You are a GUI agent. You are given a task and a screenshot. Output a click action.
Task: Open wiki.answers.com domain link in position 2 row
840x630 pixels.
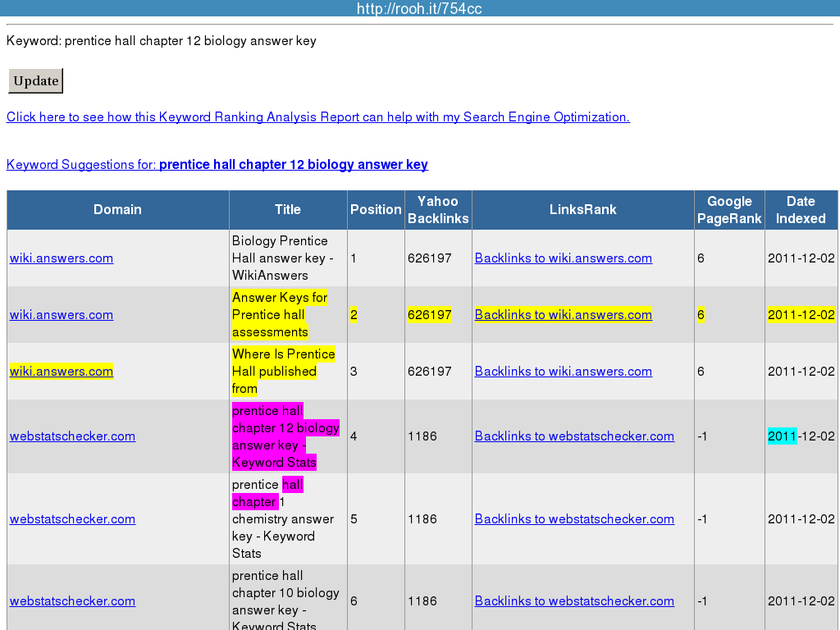click(x=62, y=315)
